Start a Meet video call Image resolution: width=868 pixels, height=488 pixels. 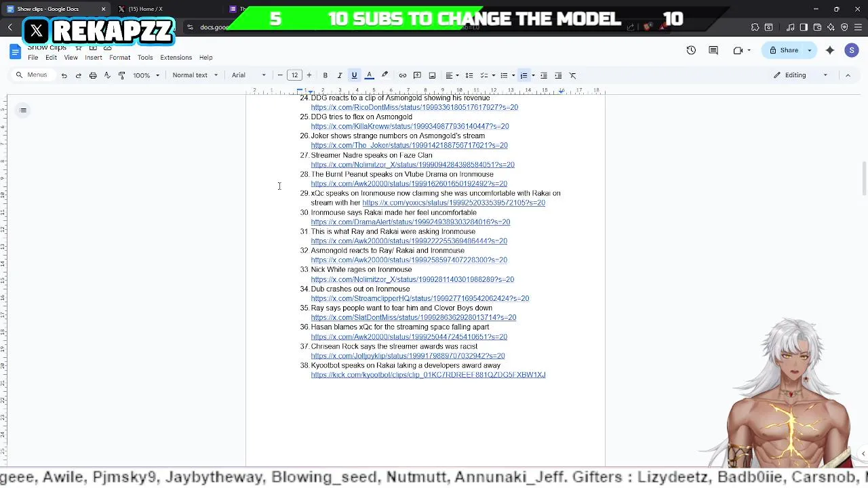pyautogui.click(x=738, y=50)
